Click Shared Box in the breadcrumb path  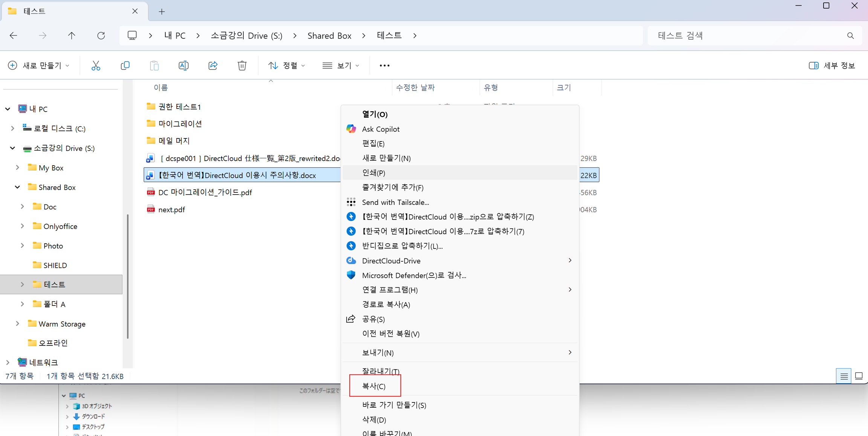pos(329,35)
